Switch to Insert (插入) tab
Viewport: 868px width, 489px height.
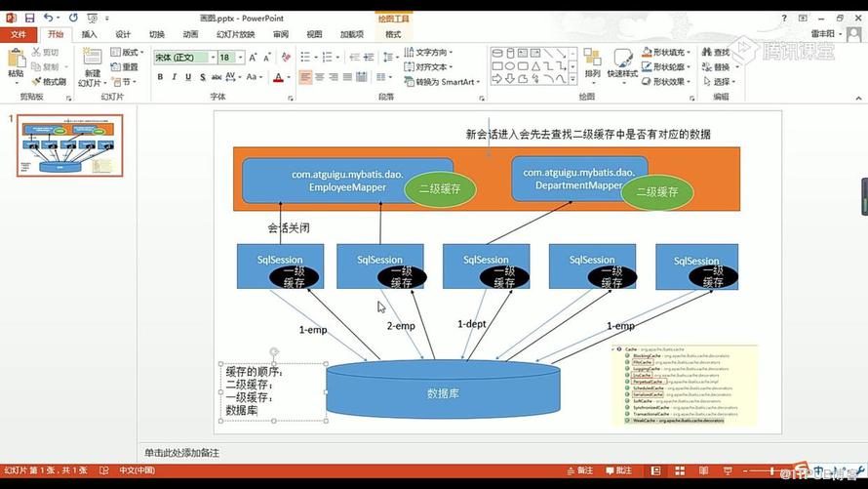(x=89, y=34)
